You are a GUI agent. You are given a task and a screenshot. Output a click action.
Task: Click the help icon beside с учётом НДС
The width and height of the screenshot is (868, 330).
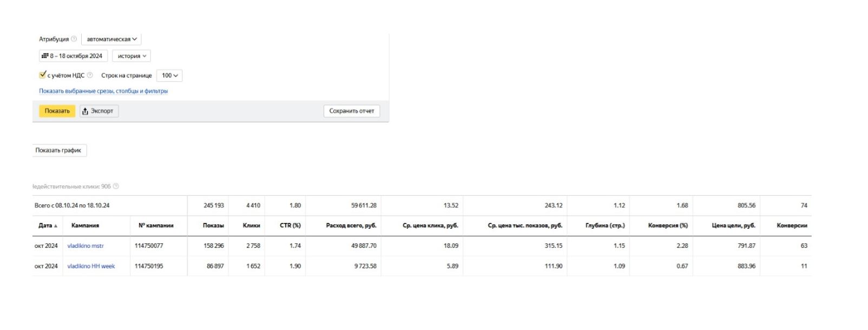pyautogui.click(x=90, y=75)
